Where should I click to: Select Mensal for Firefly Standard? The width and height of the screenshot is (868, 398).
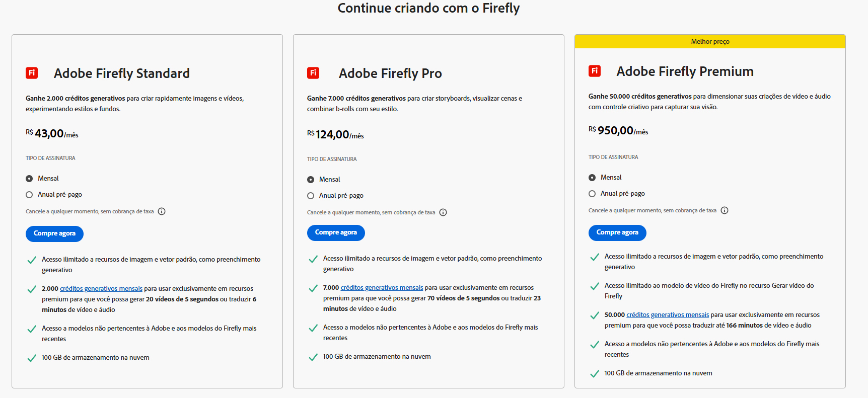[x=29, y=179]
